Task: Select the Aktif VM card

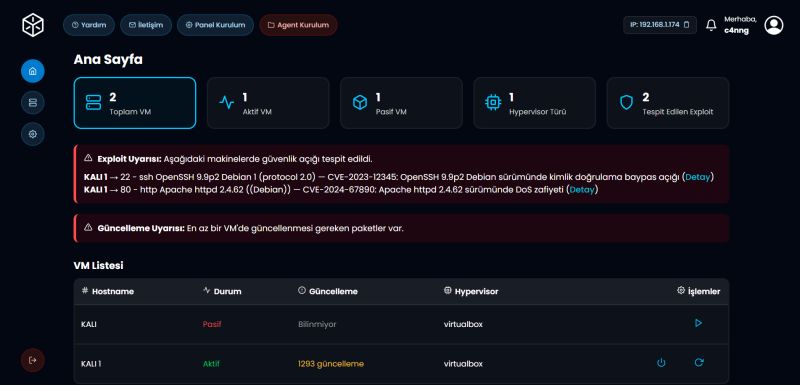Action: point(268,103)
